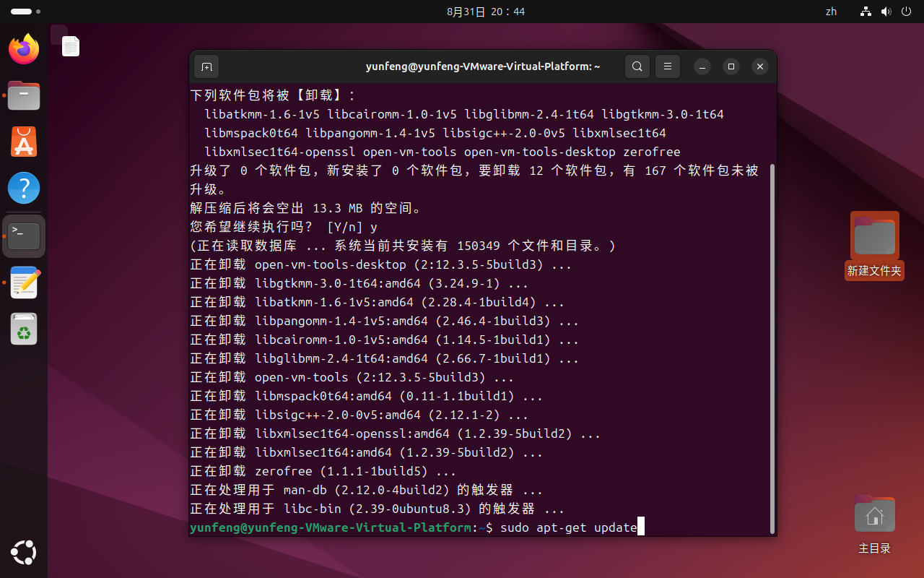Click the line 正在卸载 open-vm-tools (2:12.3.5-5build3)
924x578 pixels.
pyautogui.click(x=352, y=377)
